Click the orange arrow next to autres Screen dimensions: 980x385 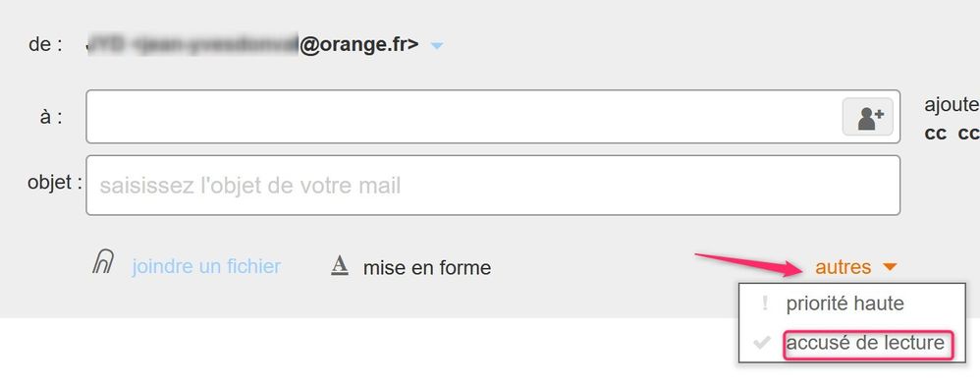tap(890, 267)
